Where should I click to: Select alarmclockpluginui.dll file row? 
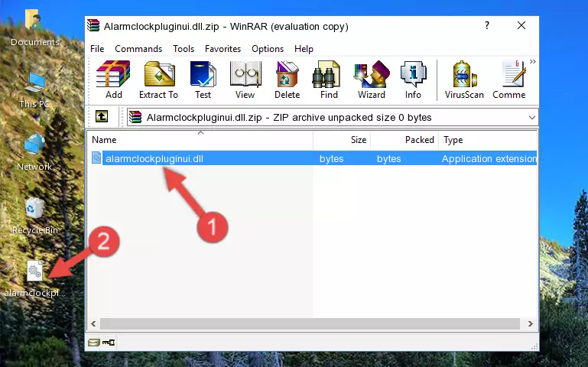click(x=313, y=158)
